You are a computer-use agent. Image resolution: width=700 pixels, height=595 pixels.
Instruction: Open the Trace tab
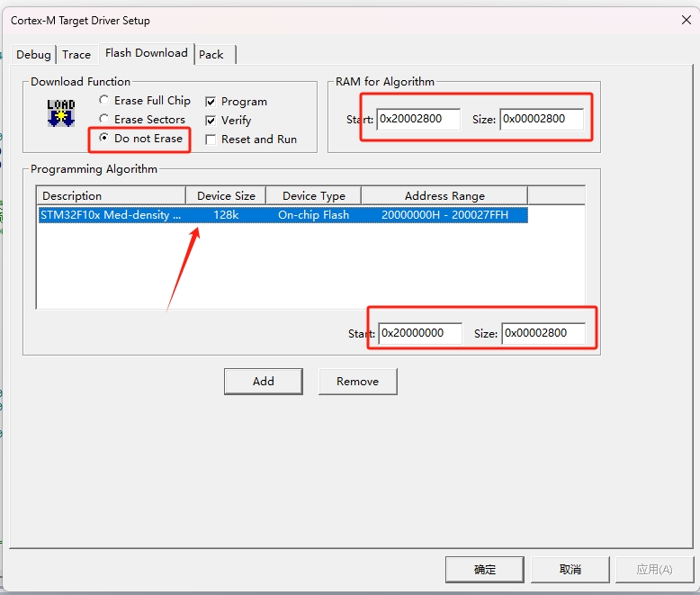[x=76, y=55]
